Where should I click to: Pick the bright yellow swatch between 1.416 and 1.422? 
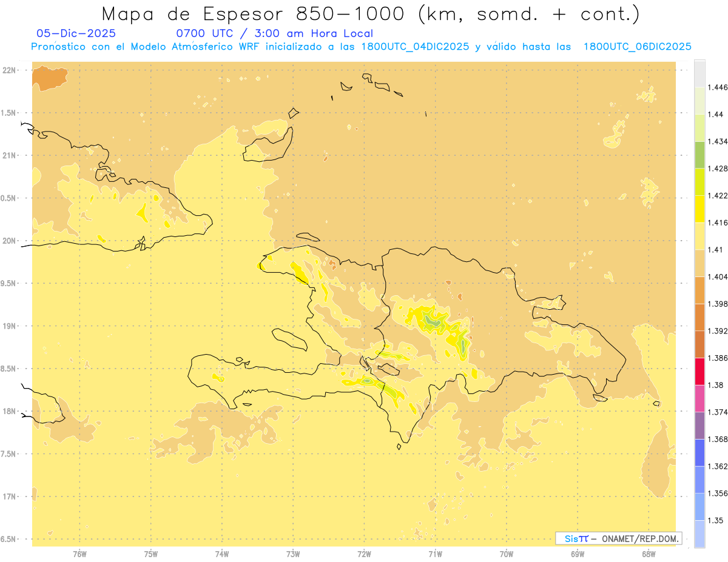coord(699,209)
